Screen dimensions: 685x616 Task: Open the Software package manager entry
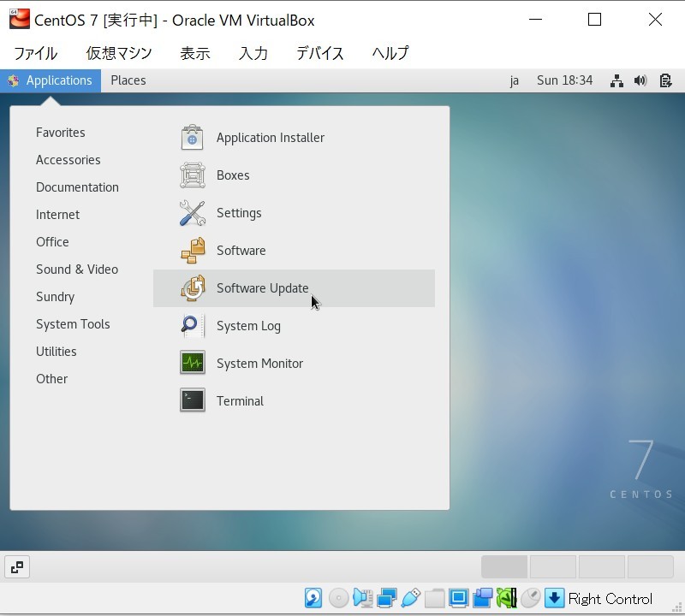coord(294,250)
